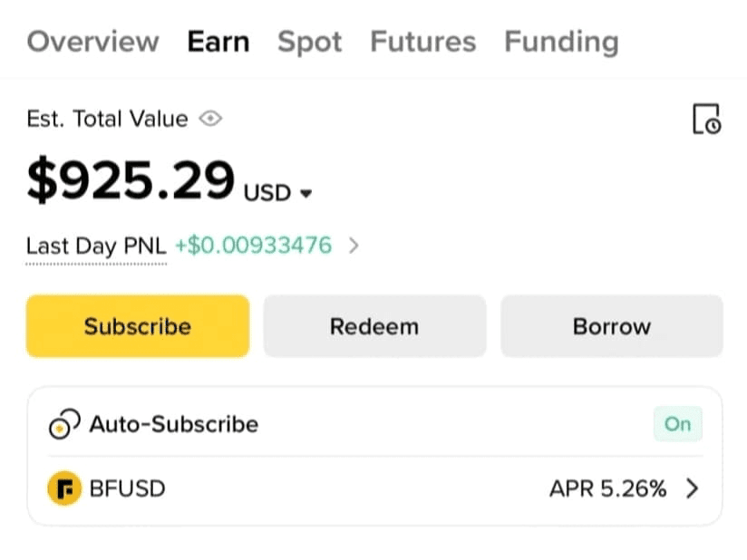Click the APR 5.26% text
Image resolution: width=747 pixels, height=560 pixels.
point(608,488)
